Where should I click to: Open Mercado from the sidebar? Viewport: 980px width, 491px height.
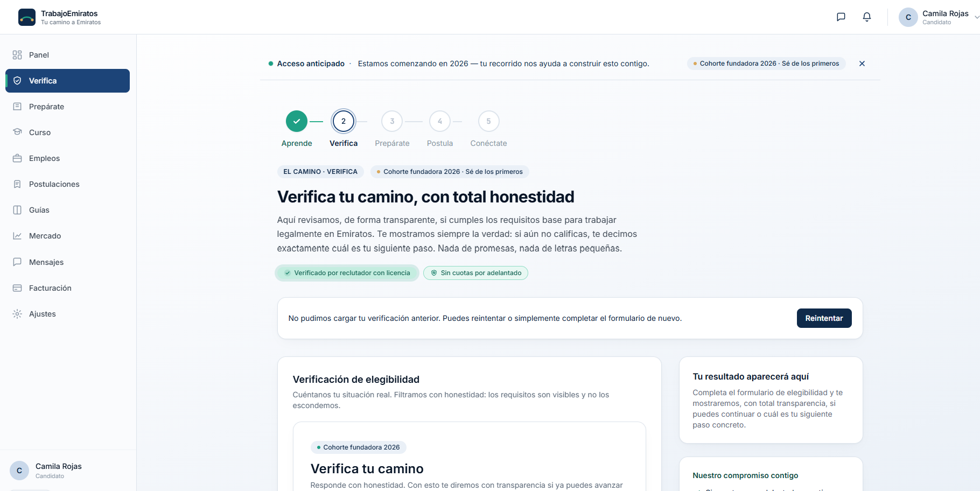[68, 236]
